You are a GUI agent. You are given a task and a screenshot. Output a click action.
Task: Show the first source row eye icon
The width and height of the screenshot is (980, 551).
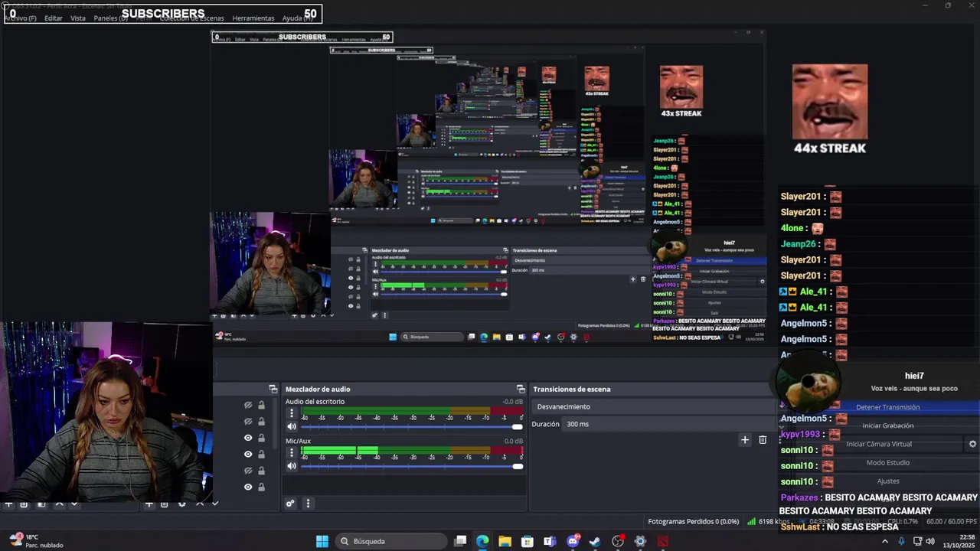248,405
